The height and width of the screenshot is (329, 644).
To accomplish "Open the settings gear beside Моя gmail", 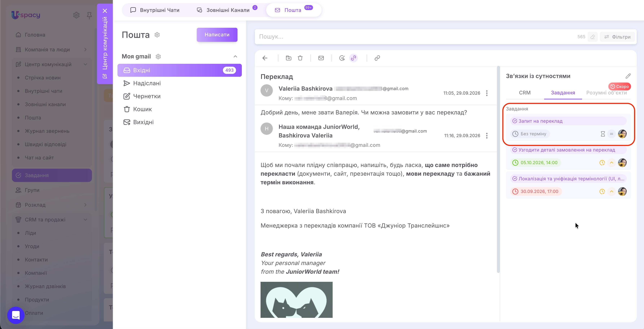I will point(158,57).
